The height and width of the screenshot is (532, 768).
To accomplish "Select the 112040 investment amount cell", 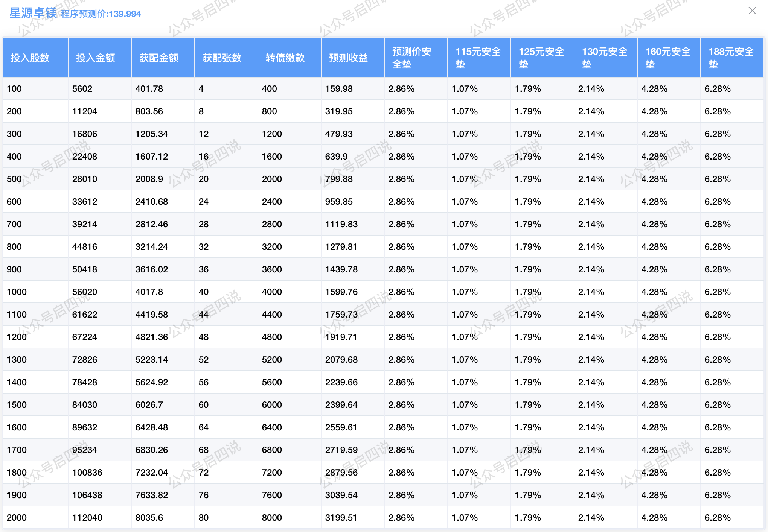I will (x=87, y=518).
